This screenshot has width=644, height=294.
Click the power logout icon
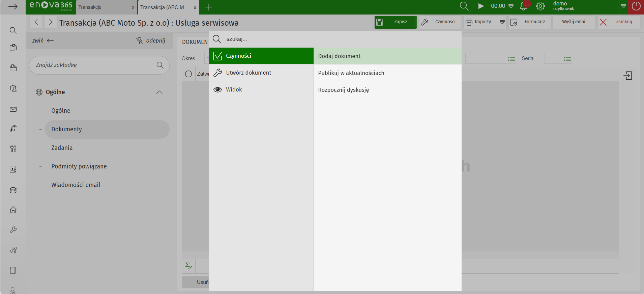(636, 6)
